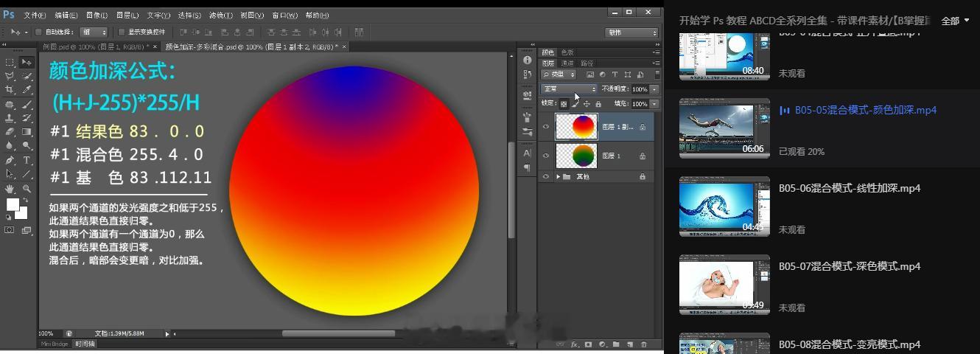
Task: Select the Horizontal Type tool
Action: (27, 160)
